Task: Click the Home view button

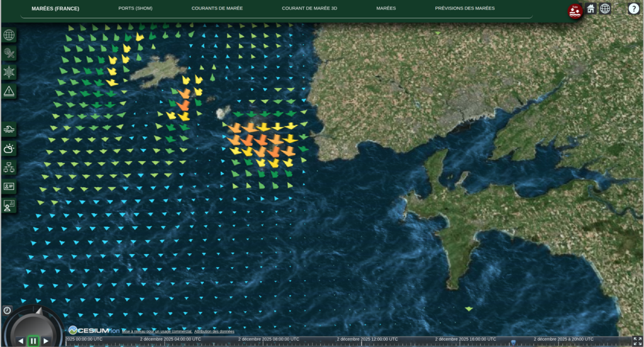Action: pos(591,9)
